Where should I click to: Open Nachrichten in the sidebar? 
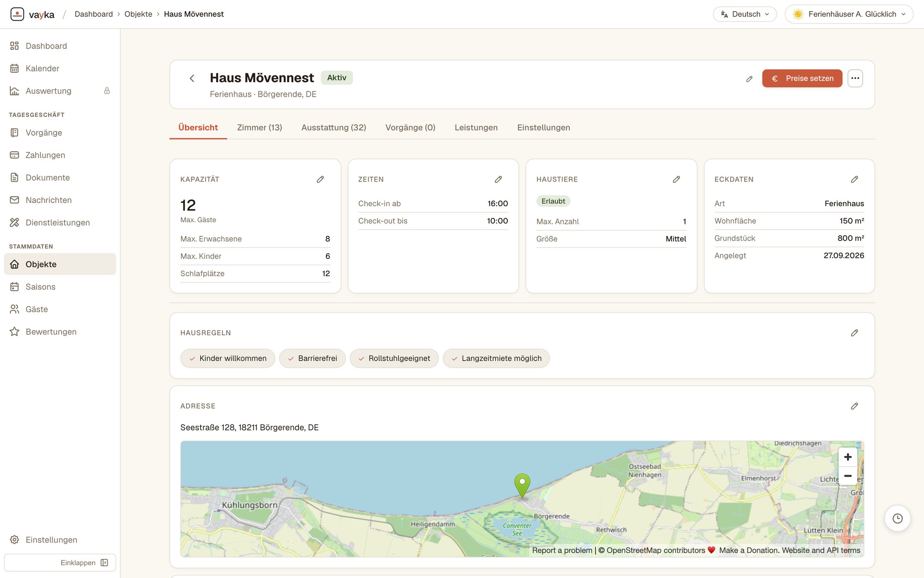coord(60,200)
